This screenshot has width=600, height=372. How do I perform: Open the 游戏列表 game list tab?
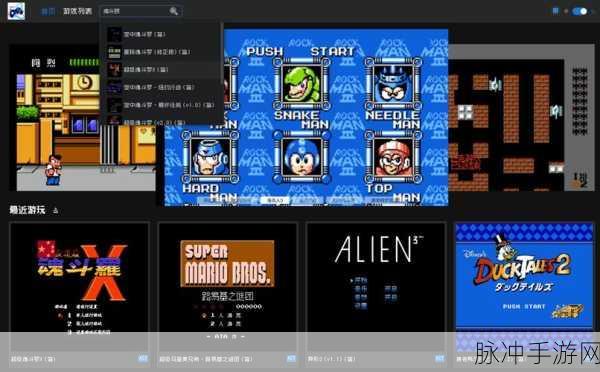click(x=78, y=11)
